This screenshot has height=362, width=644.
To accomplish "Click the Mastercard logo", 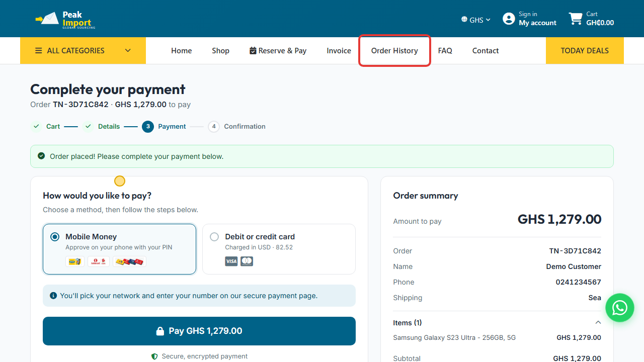I will click(247, 261).
